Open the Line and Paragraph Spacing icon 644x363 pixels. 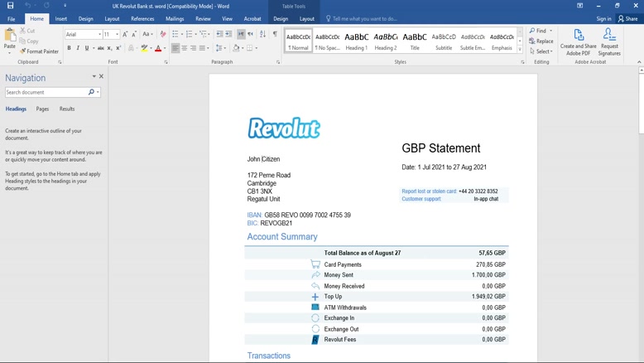(219, 48)
